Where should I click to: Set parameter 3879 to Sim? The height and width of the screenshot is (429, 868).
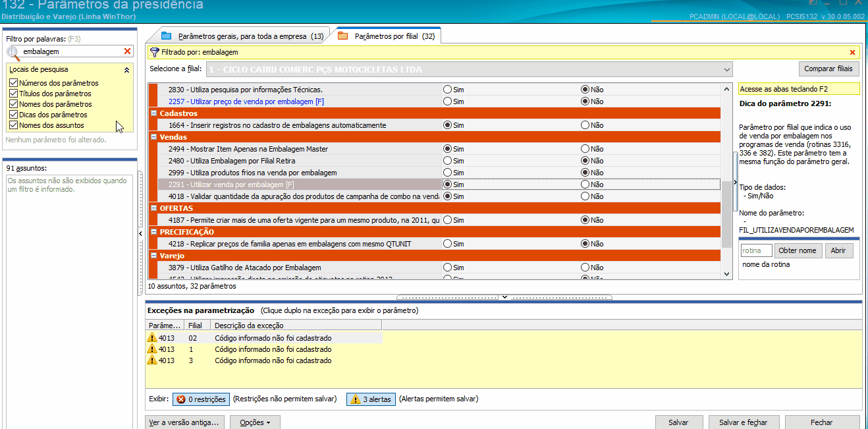[x=448, y=268]
